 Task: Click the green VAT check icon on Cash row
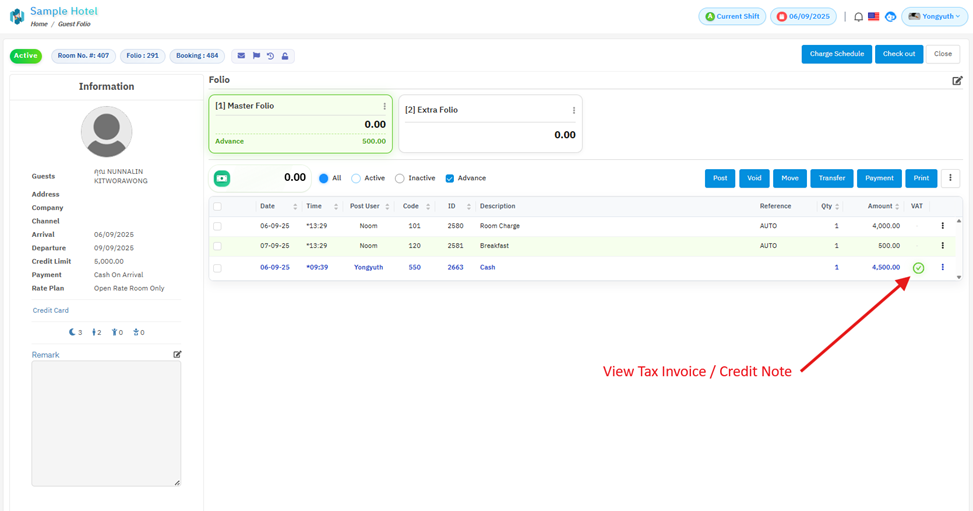[x=918, y=268]
